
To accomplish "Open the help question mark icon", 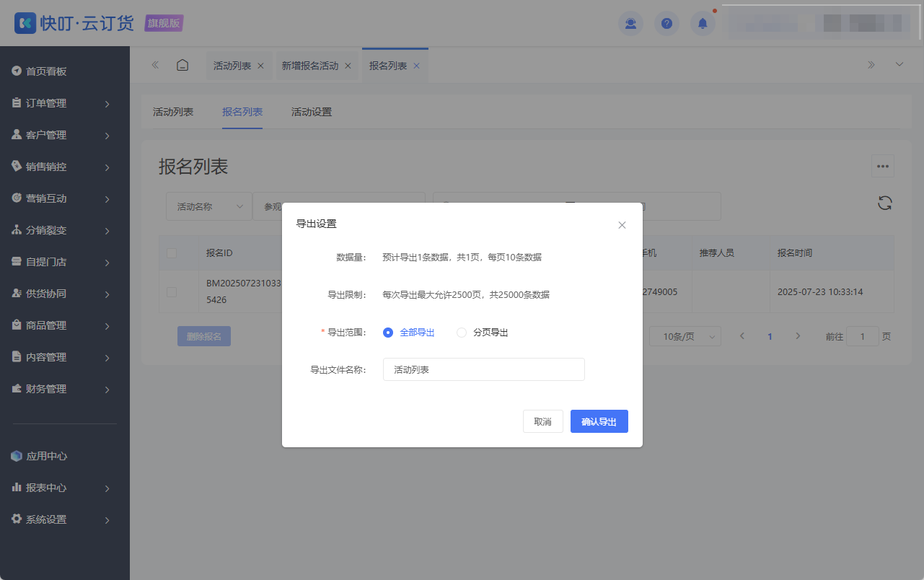I will [x=666, y=23].
